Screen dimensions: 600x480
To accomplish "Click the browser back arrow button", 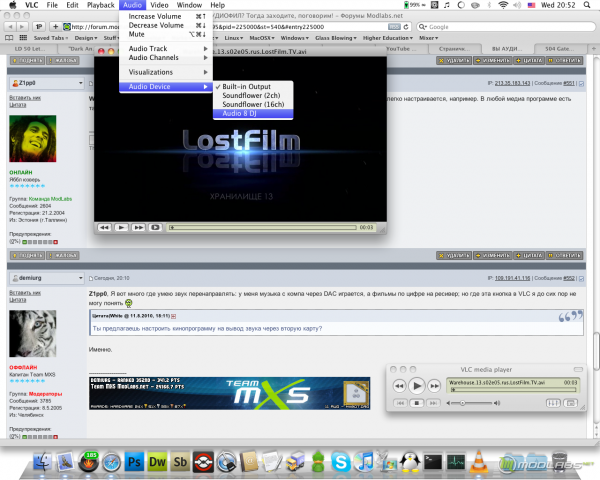I will (x=10, y=27).
